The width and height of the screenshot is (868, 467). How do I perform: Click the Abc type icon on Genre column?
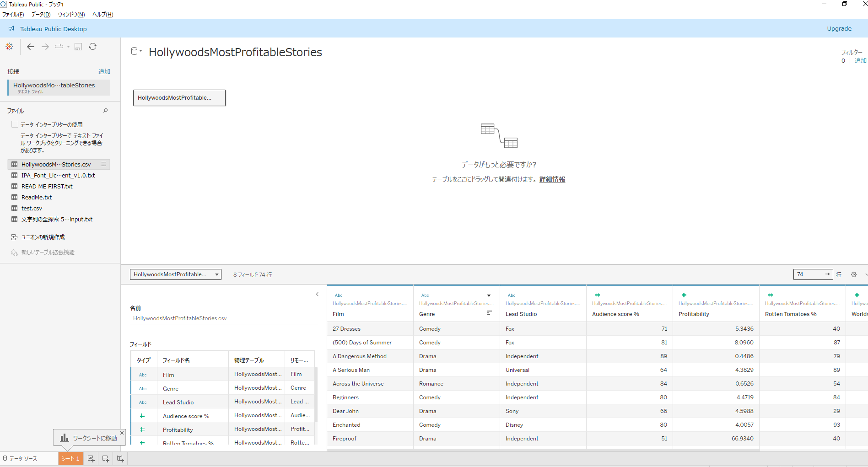(425, 295)
